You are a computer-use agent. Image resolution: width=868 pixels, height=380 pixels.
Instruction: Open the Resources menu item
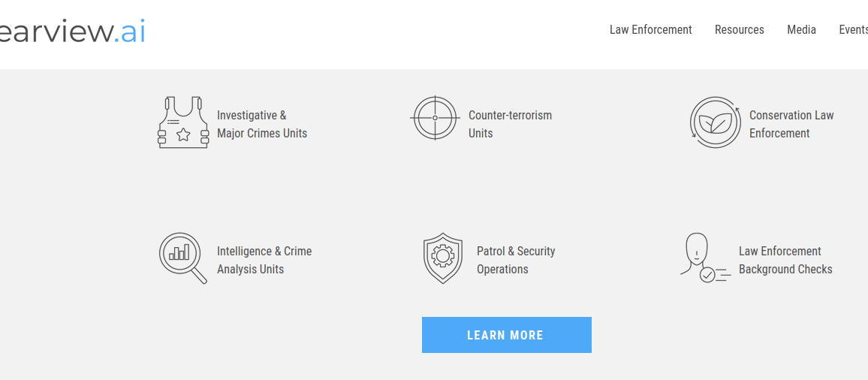coord(739,30)
